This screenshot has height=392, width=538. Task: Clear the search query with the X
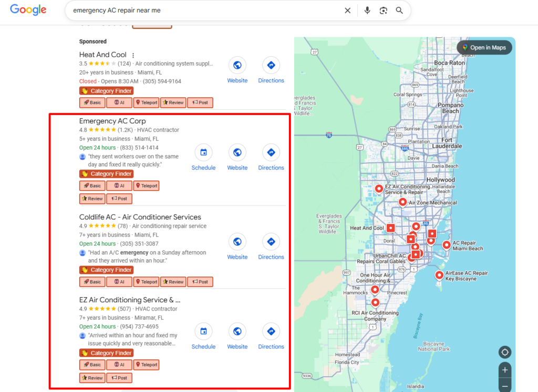[x=347, y=10]
